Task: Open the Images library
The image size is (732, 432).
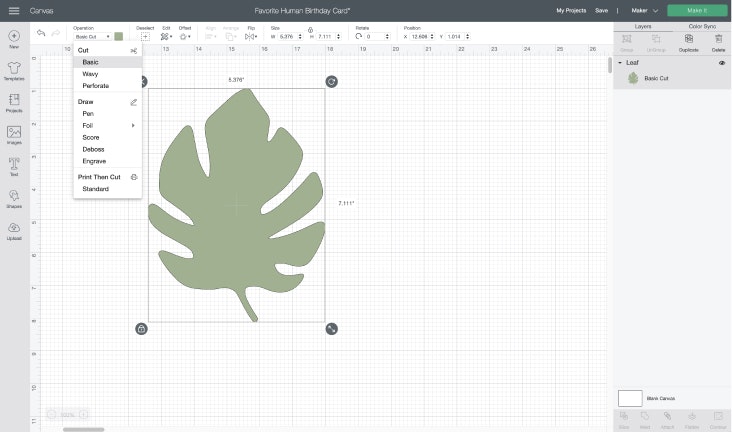Action: click(14, 132)
